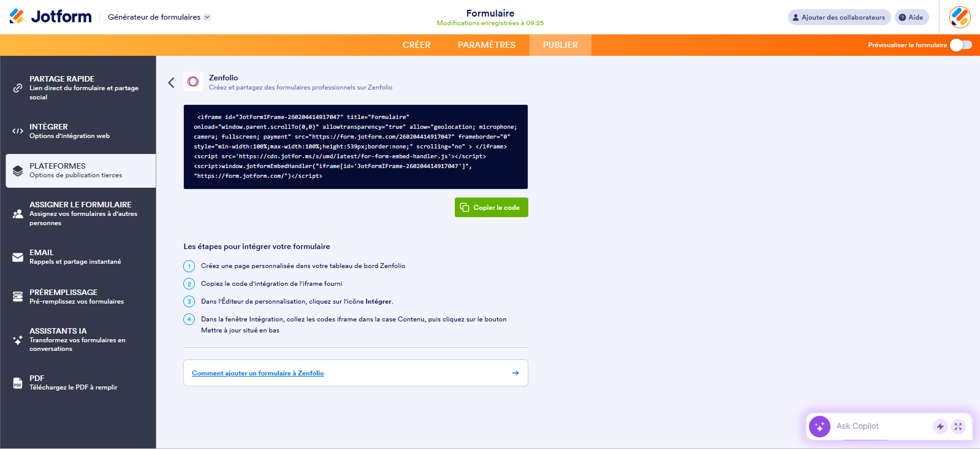The image size is (980, 449).
Task: Click the Préremplissage form icon
Action: [x=18, y=297]
